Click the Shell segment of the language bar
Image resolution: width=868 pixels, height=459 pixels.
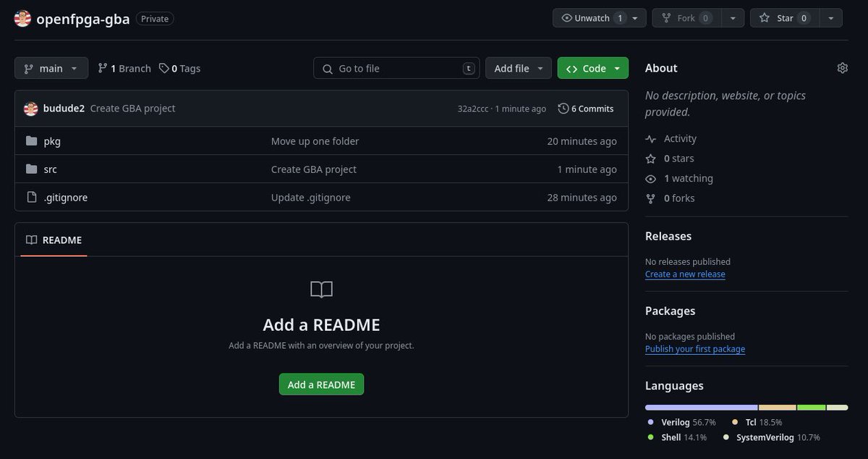click(812, 408)
